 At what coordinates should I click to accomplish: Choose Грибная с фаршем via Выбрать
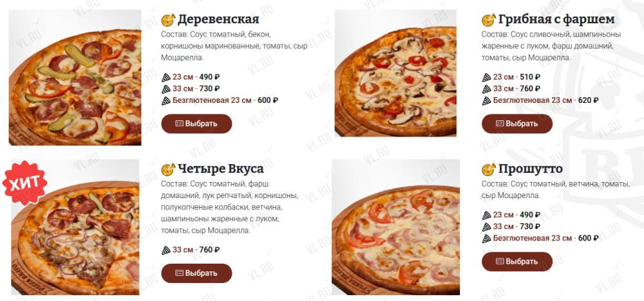tap(517, 123)
